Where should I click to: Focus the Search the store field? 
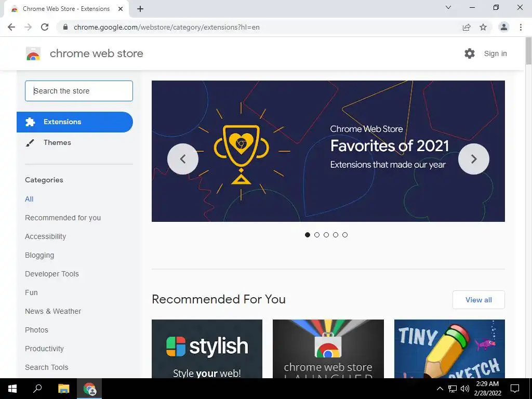coord(79,91)
